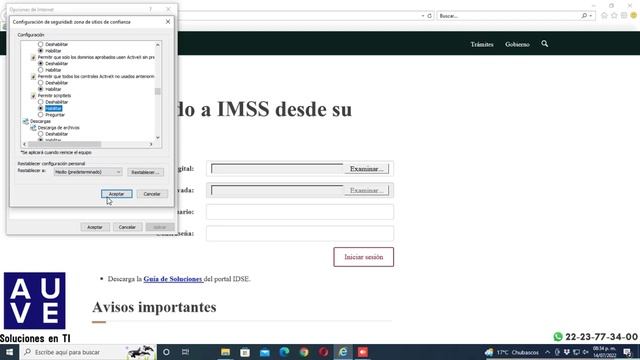The height and width of the screenshot is (360, 640).
Task: Select Habilitar for sólo los dominios aprobados ActiveX
Action: click(40, 70)
